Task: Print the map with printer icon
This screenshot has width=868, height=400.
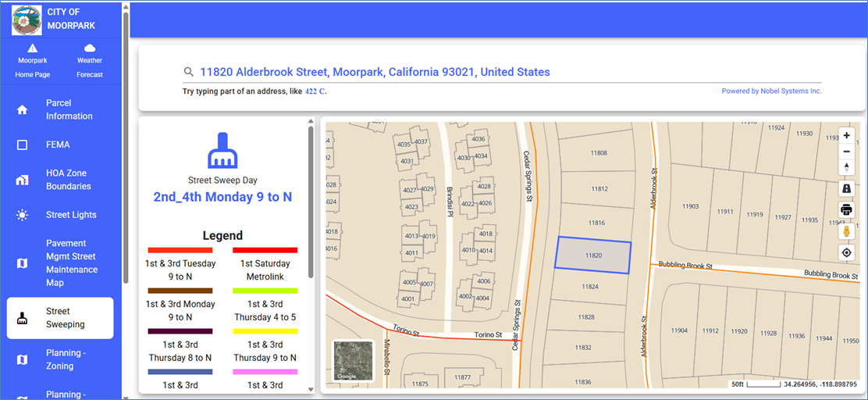Action: [847, 210]
